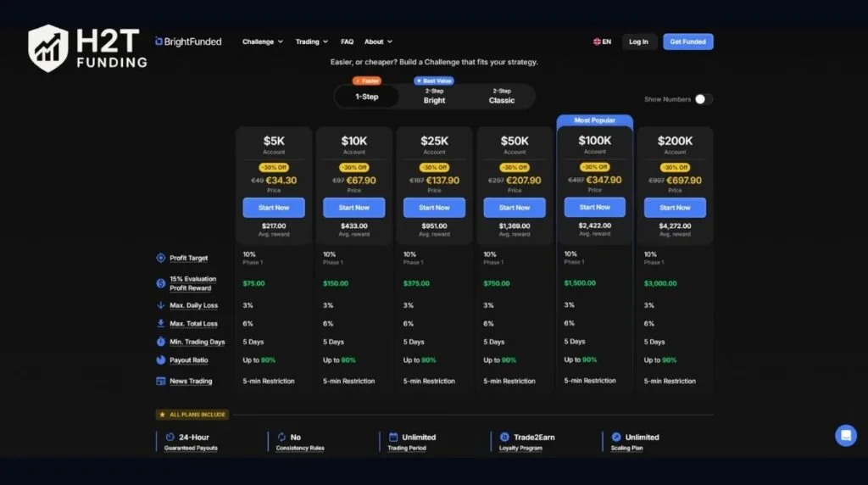Image resolution: width=868 pixels, height=485 pixels.
Task: Click the $2,422.00 average reward
Action: pyautogui.click(x=594, y=226)
